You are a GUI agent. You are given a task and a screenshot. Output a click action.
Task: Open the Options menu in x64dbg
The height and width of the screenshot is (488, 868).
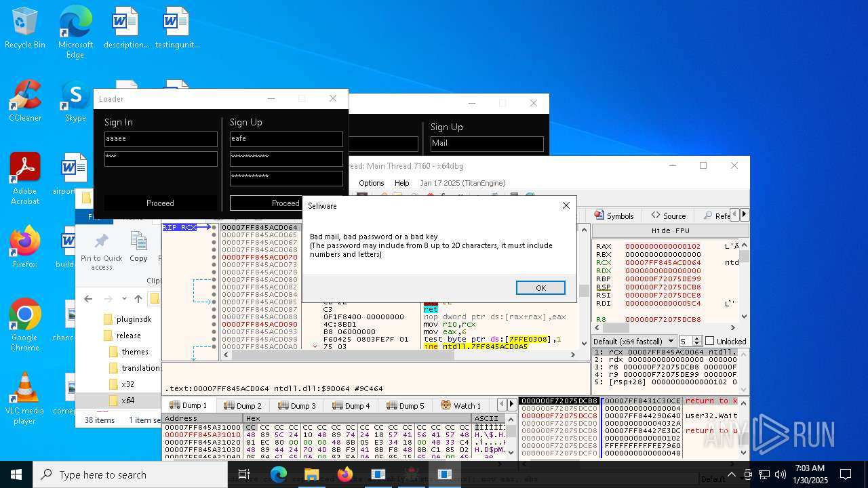click(x=372, y=183)
